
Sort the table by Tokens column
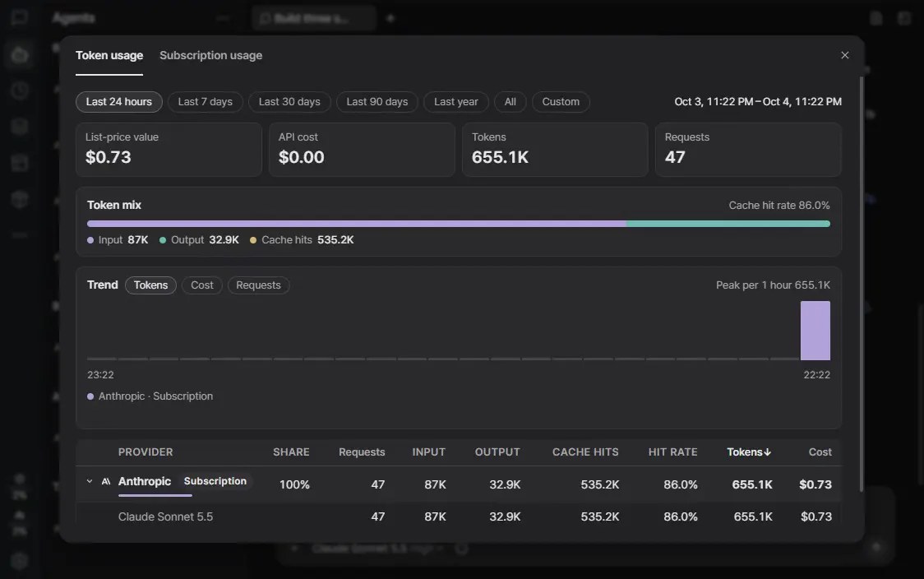click(749, 452)
